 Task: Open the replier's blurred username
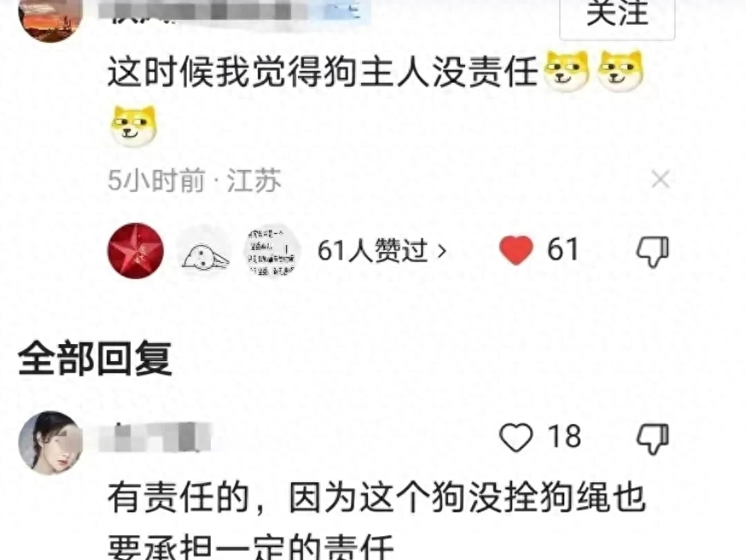(x=154, y=437)
